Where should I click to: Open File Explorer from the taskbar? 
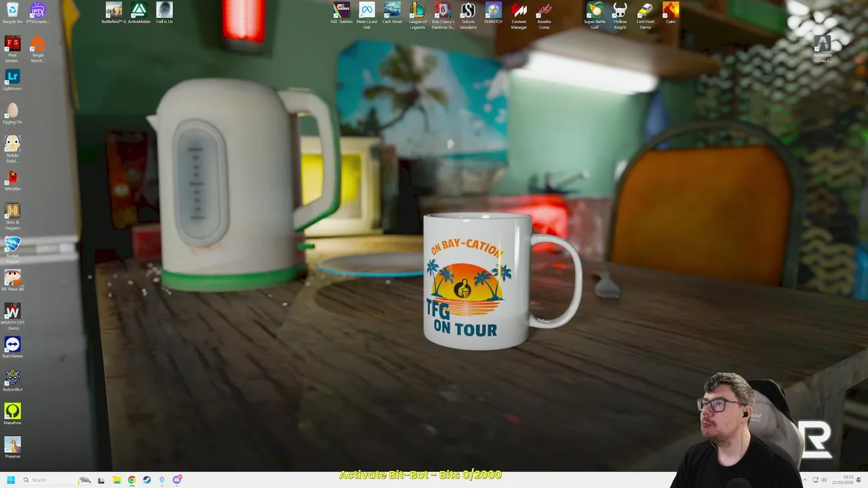pos(117,480)
